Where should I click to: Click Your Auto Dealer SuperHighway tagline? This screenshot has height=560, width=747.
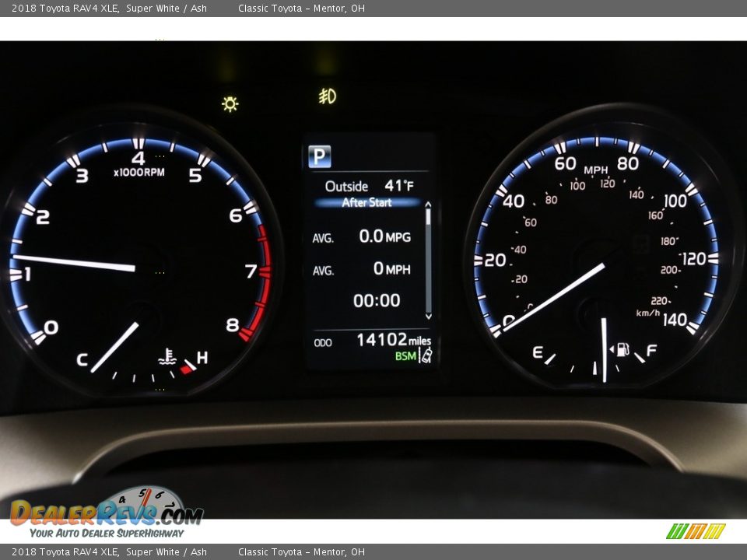point(107,534)
